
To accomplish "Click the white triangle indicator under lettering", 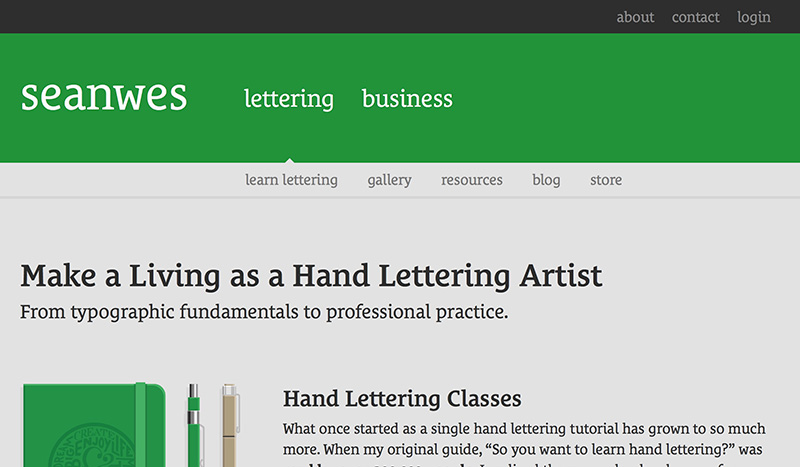I will pyautogui.click(x=290, y=160).
